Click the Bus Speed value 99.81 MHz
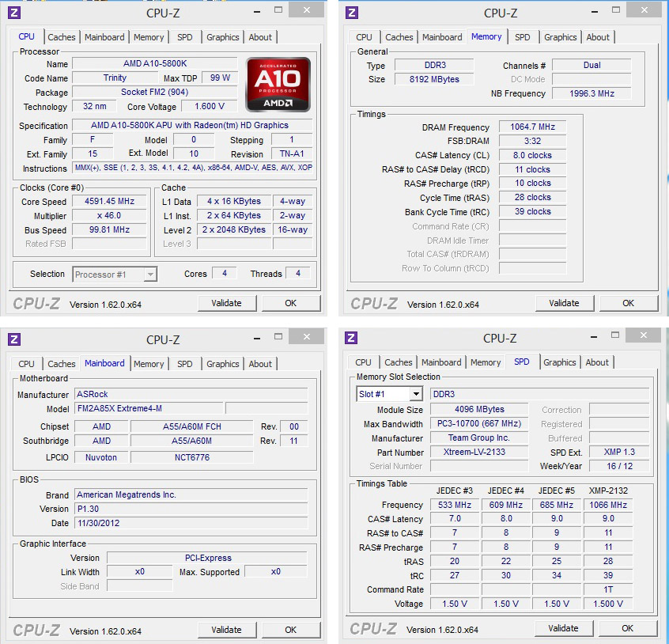The width and height of the screenshot is (669, 644). point(110,229)
